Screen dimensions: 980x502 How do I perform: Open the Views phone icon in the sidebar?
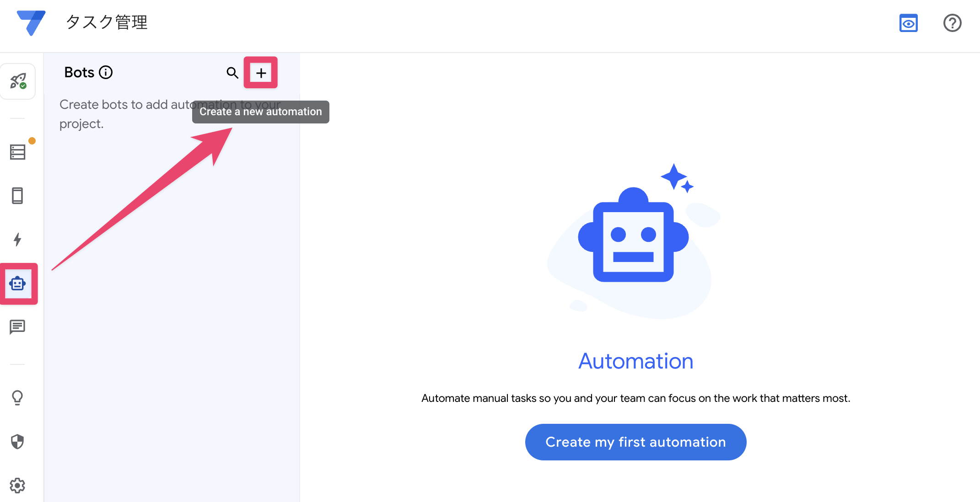coord(17,196)
